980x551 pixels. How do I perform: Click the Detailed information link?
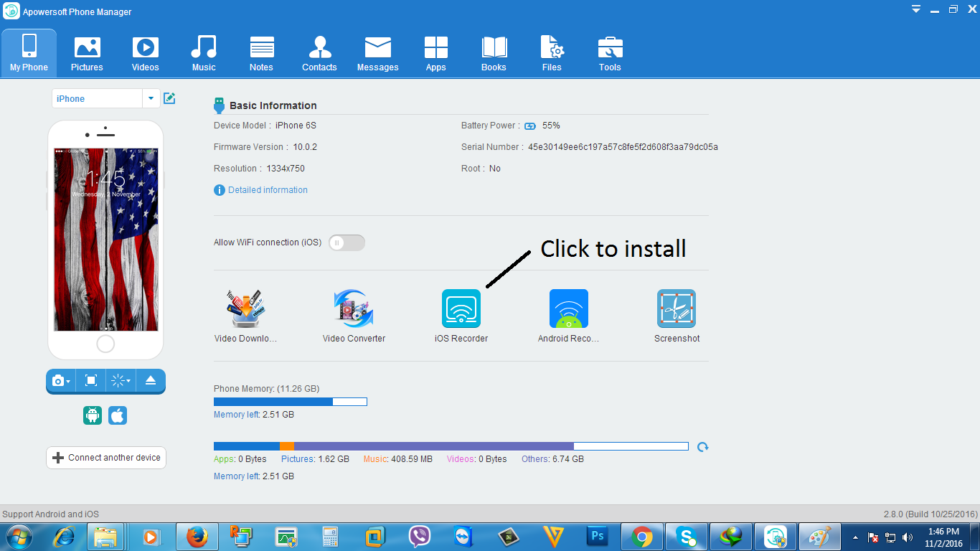[x=268, y=190]
